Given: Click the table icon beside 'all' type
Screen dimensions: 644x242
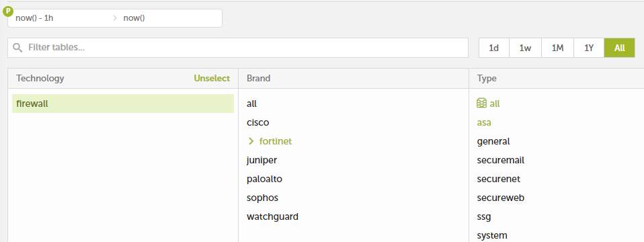Looking at the screenshot, I should coord(481,104).
